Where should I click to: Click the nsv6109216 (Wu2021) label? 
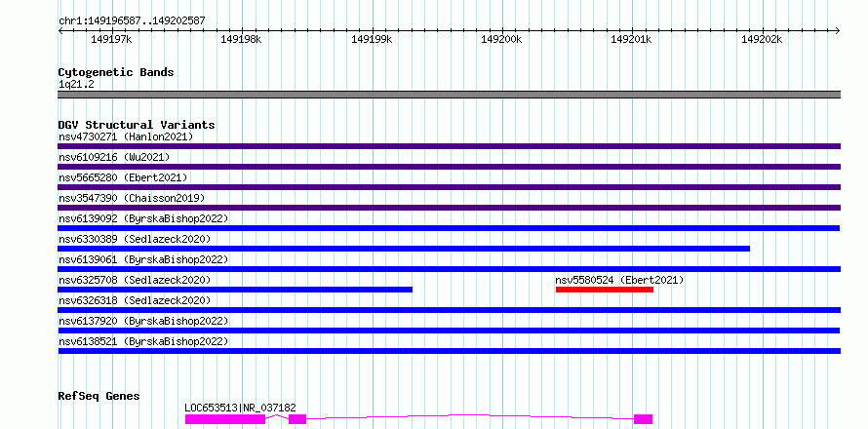[x=114, y=157]
